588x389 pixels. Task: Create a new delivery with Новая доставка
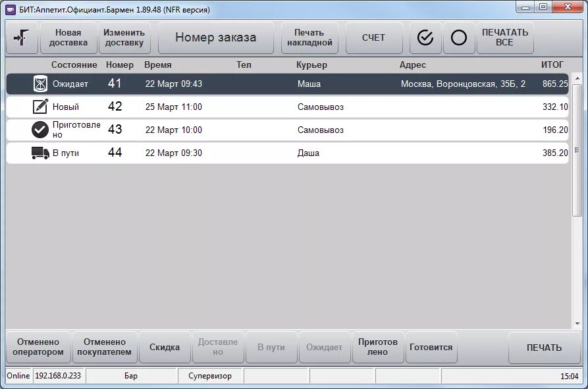(68, 38)
